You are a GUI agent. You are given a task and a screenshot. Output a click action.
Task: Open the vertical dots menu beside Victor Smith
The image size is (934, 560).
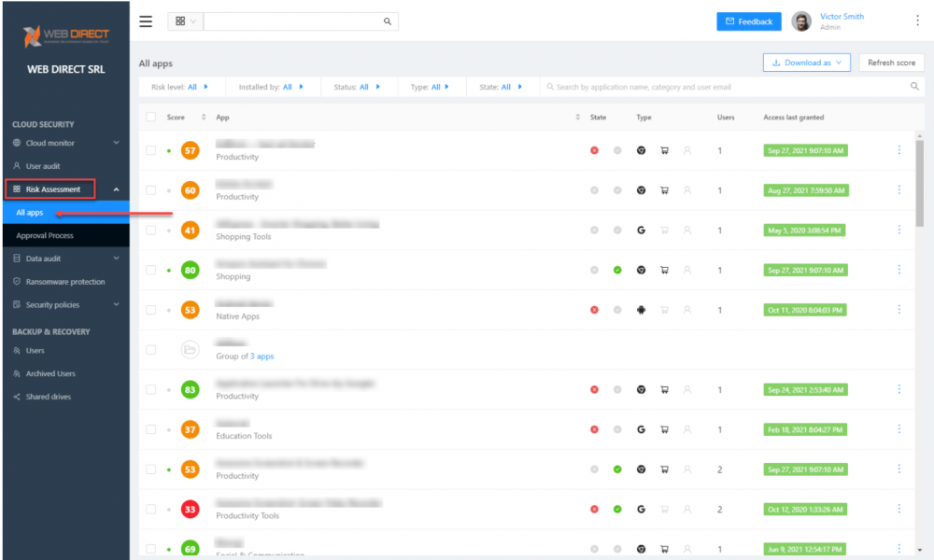pos(917,21)
